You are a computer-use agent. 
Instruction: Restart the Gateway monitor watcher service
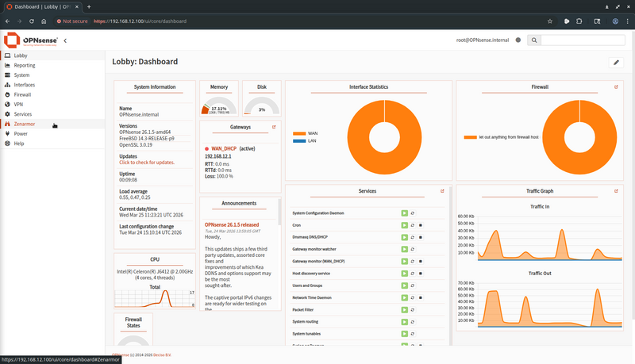point(413,249)
